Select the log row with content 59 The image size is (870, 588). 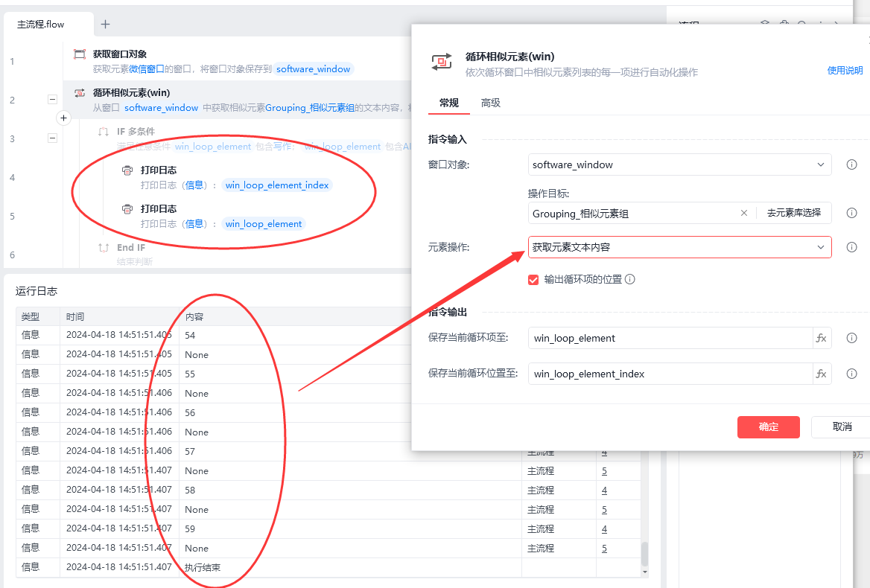(x=328, y=528)
